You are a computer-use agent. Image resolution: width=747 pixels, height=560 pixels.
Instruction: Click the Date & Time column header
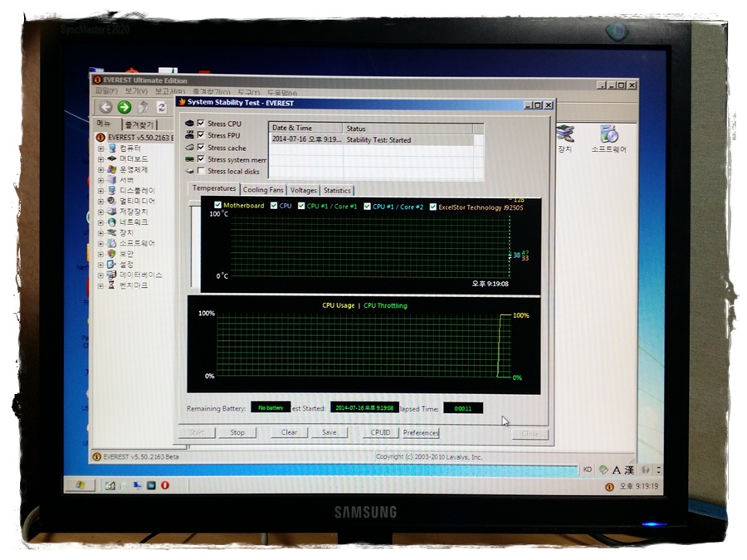pyautogui.click(x=305, y=128)
